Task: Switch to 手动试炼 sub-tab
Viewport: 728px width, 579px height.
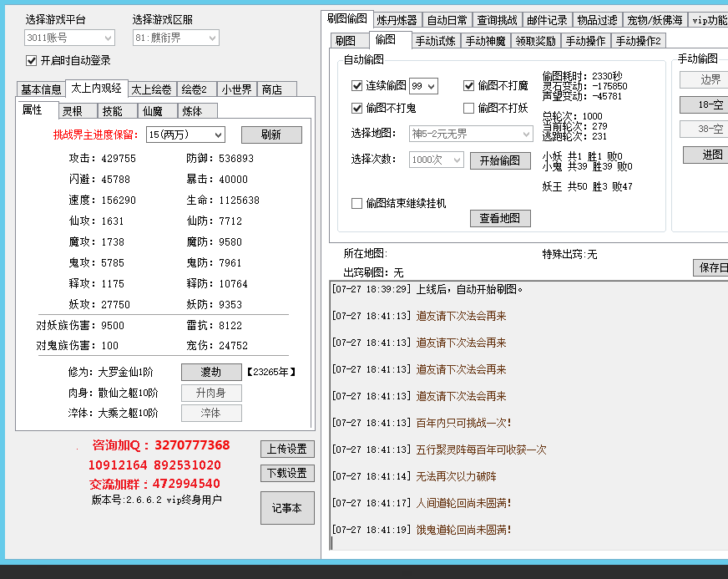Action: click(x=436, y=41)
